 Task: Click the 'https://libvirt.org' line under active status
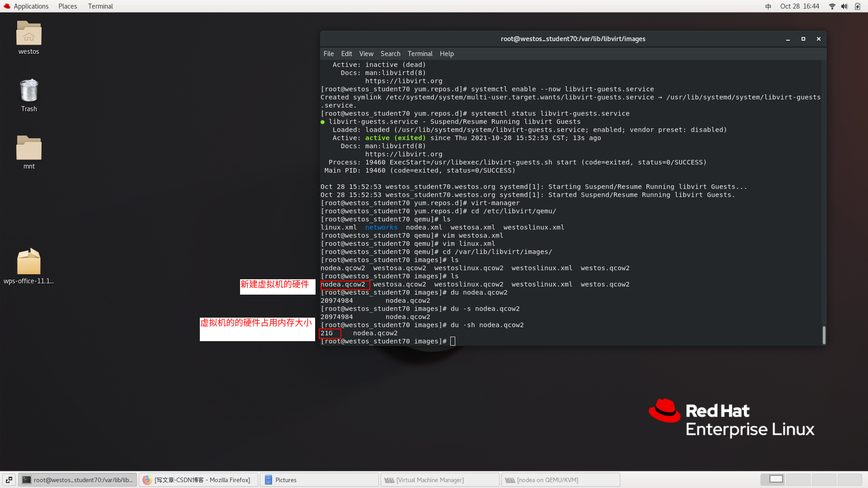pos(404,154)
